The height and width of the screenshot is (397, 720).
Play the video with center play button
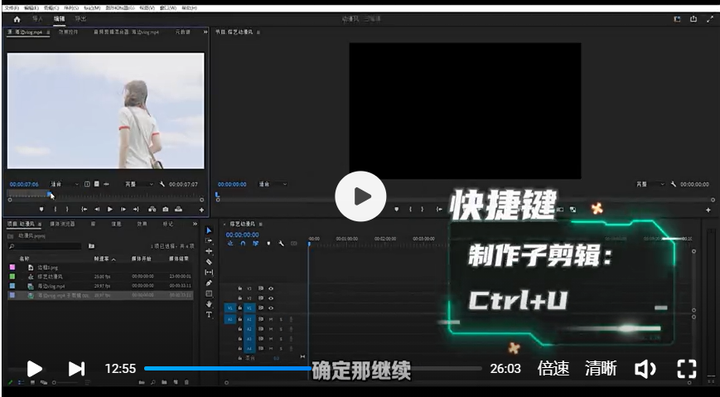360,196
